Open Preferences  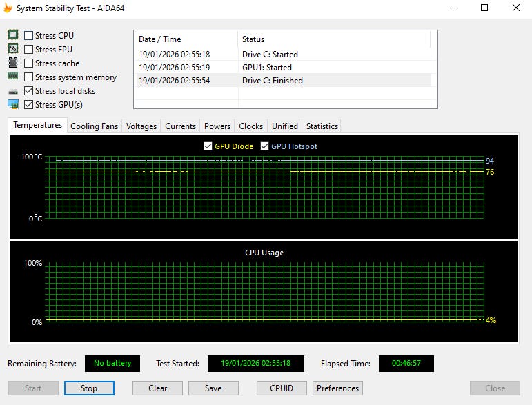pos(337,388)
